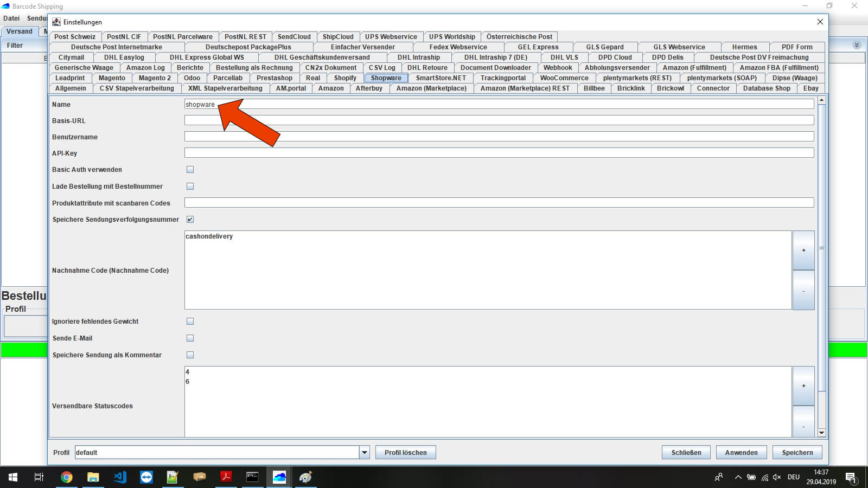Click the Einstellungen dialog window icon

coord(56,22)
